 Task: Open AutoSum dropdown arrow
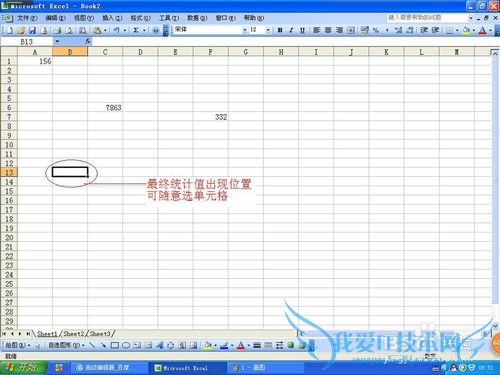[144, 30]
